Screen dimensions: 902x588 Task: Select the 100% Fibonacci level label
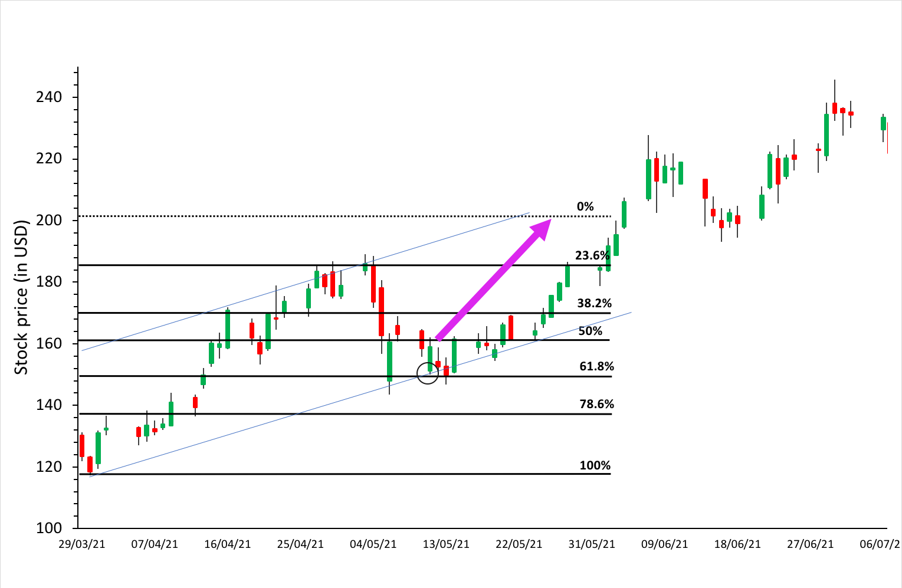(595, 465)
